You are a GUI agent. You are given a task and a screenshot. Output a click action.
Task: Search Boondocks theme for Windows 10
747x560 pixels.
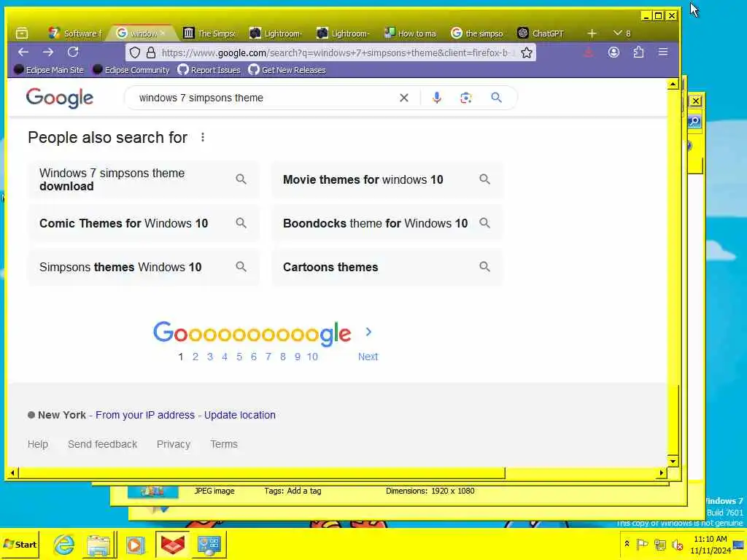387,223
